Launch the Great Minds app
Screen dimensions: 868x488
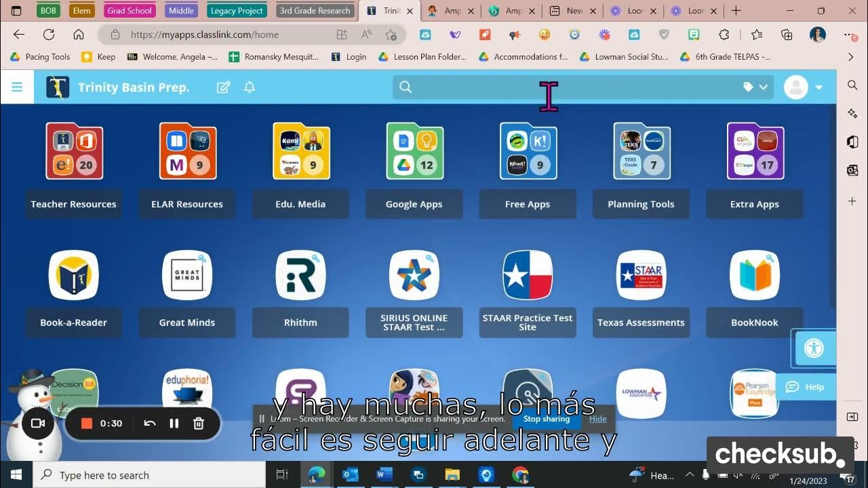187,275
